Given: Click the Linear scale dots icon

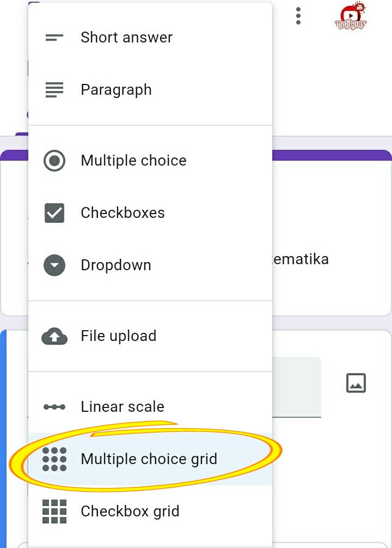Looking at the screenshot, I should click(54, 407).
